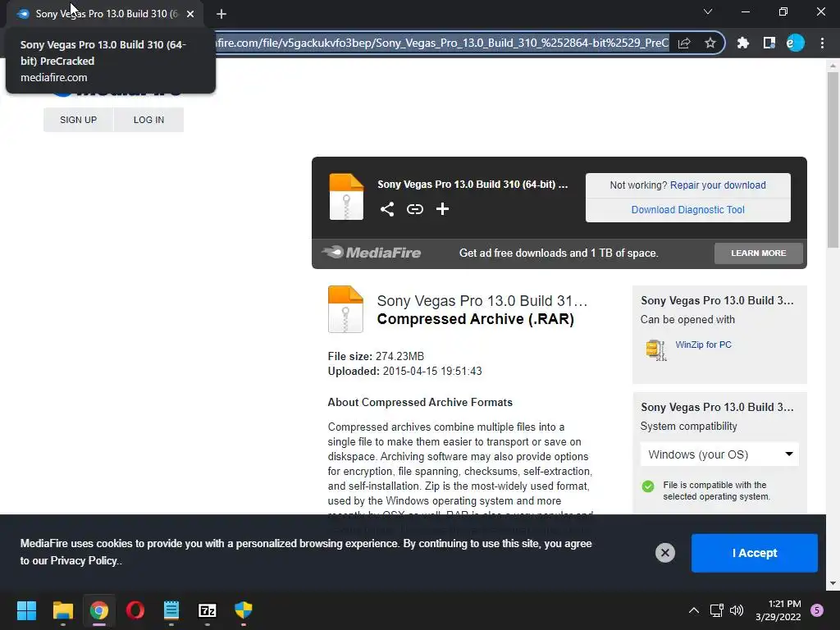840x630 pixels.
Task: Open volume tray icon
Action: (x=737, y=610)
